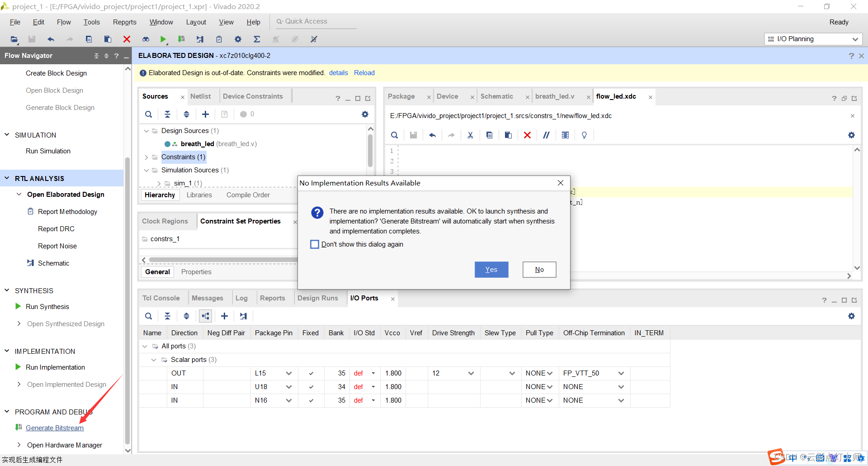Screen dimensions: 868x466
Task: Switch to the breath_led.v tab
Action: click(x=555, y=96)
